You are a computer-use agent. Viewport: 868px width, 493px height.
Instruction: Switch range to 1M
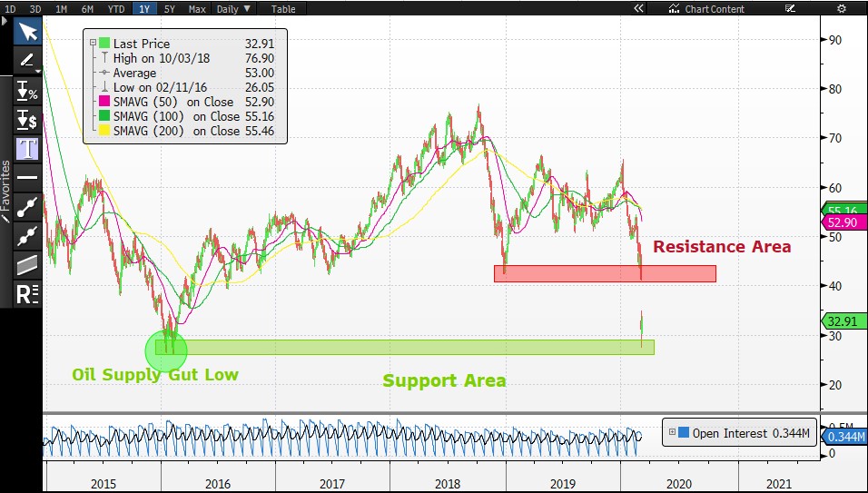62,9
